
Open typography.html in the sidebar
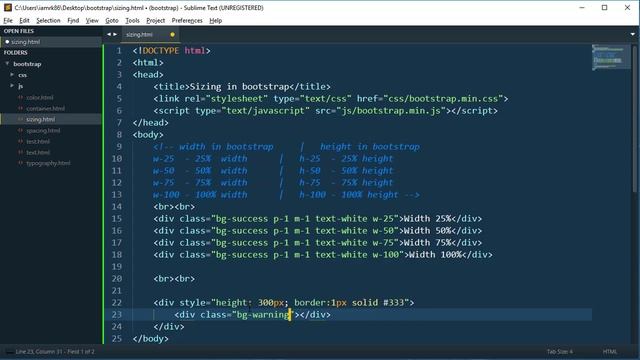48,163
